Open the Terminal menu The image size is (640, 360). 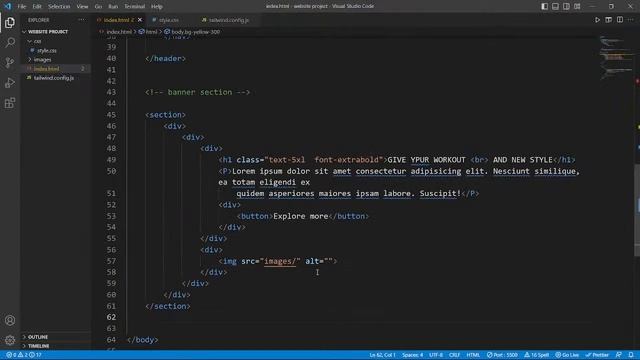pyautogui.click(x=135, y=6)
